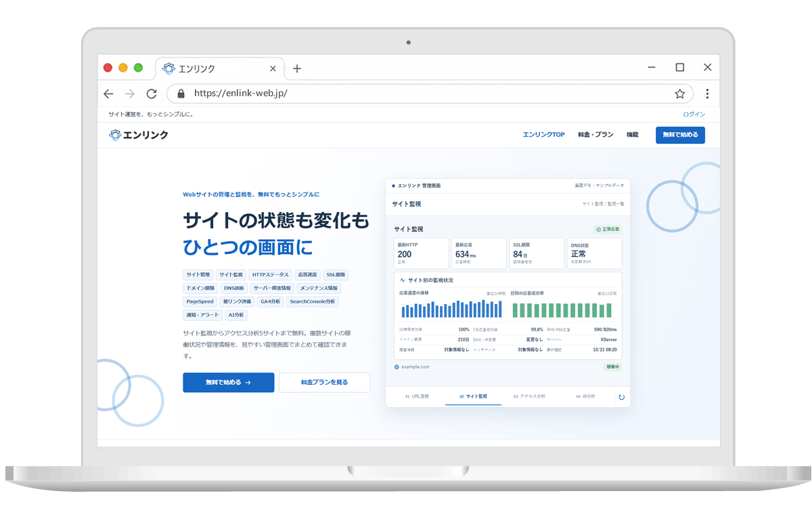This screenshot has height=508, width=812.
Task: Click the address bar URL field
Action: (x=430, y=93)
